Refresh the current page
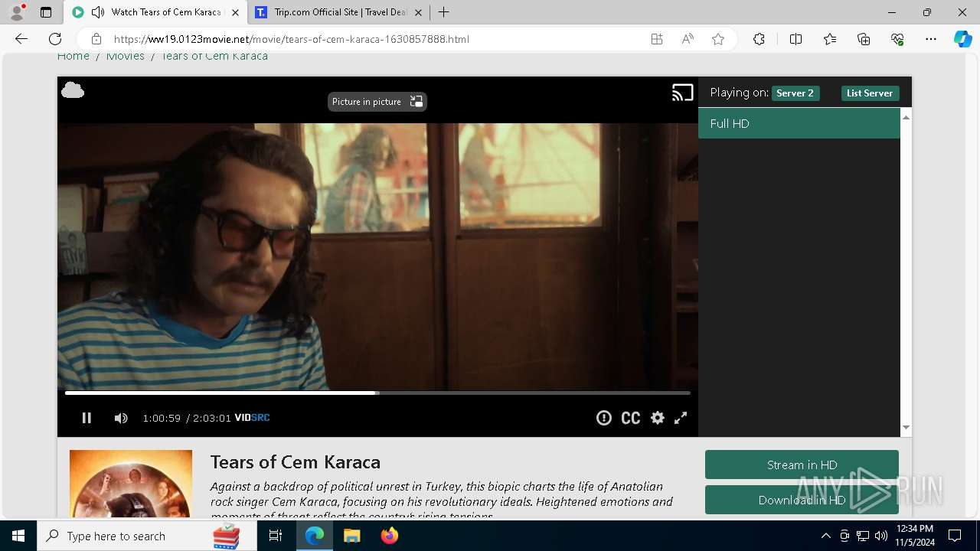This screenshot has width=980, height=551. (55, 39)
